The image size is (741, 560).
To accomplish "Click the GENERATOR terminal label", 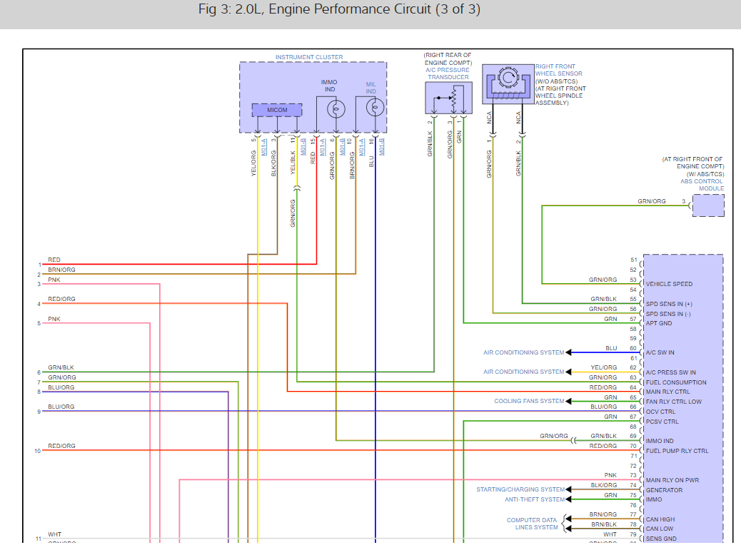I will (x=665, y=490).
